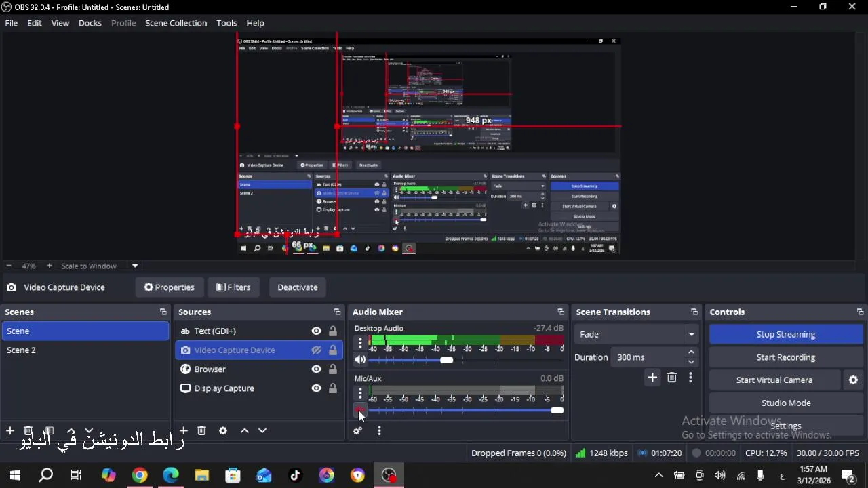The width and height of the screenshot is (868, 488).
Task: Click Stop Streaming button
Action: (x=786, y=334)
